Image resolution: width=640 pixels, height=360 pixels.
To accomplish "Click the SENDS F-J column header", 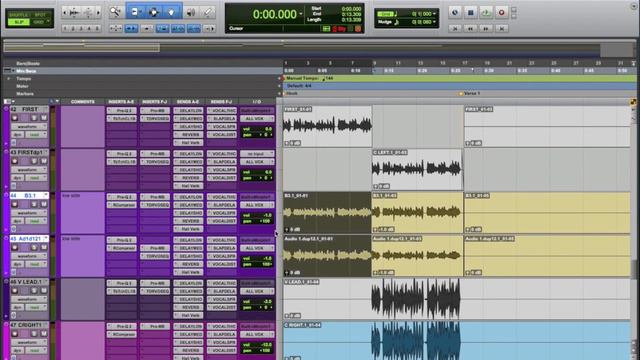I will tap(222, 102).
